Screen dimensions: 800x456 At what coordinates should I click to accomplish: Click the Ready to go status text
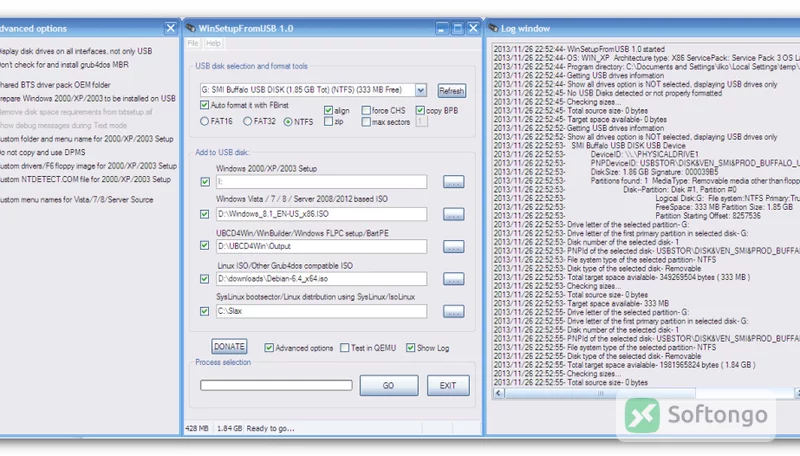point(270,428)
